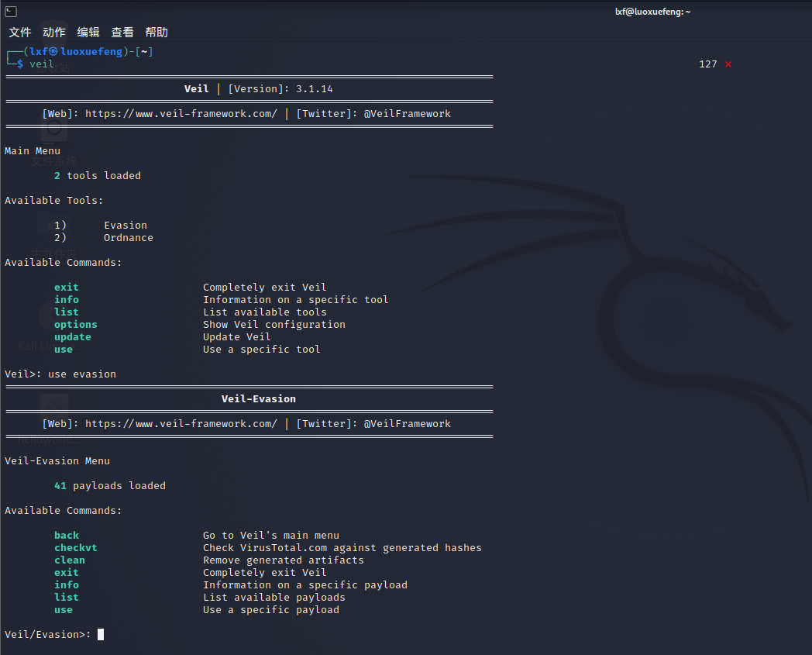Click the 'Veil-Evasion Menu' heading
The width and height of the screenshot is (812, 655).
[57, 461]
